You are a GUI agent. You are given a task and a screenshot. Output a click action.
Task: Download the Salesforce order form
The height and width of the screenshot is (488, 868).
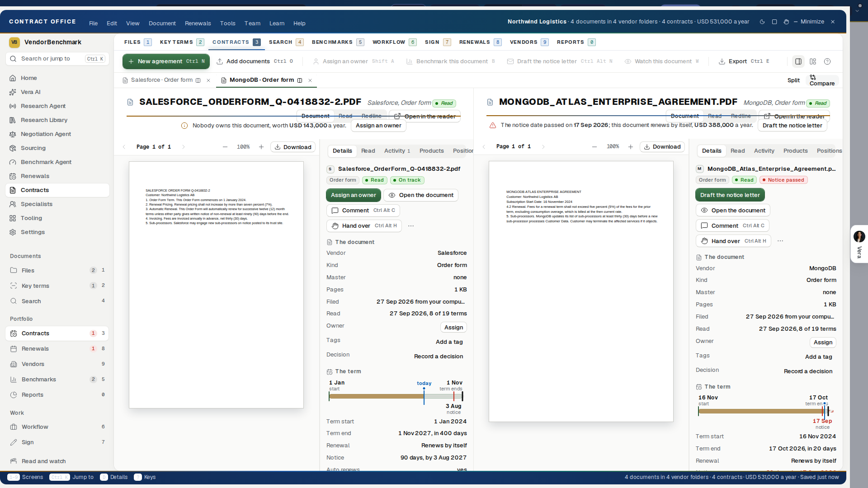click(293, 147)
